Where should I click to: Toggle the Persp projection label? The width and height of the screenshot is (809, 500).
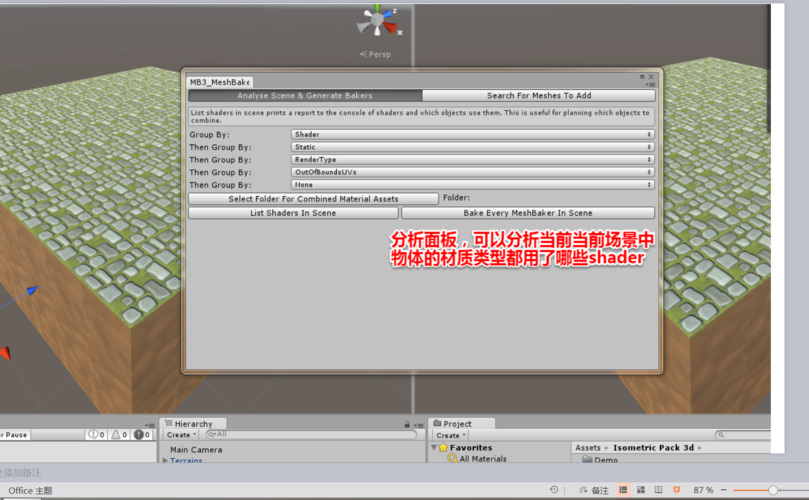point(376,54)
